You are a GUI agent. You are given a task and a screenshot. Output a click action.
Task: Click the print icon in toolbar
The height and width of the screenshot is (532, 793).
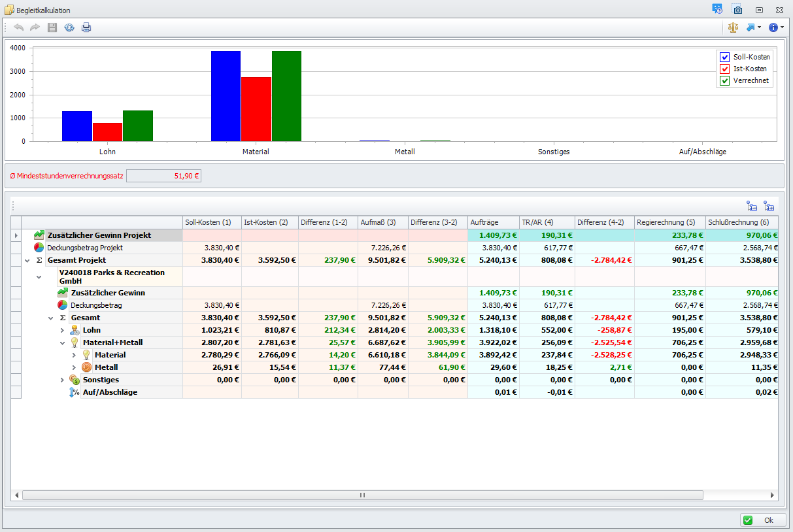tap(86, 27)
